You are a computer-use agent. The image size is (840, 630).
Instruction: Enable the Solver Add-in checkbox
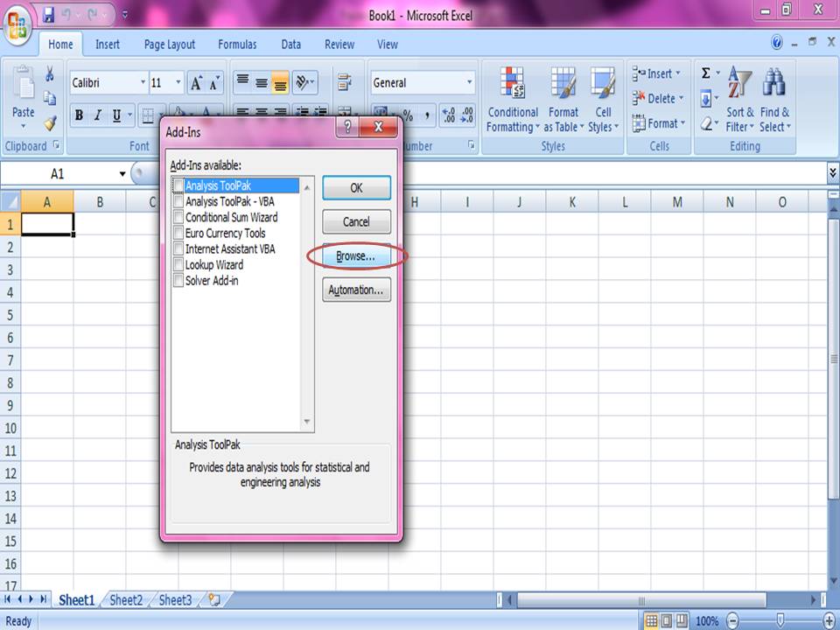tap(178, 280)
